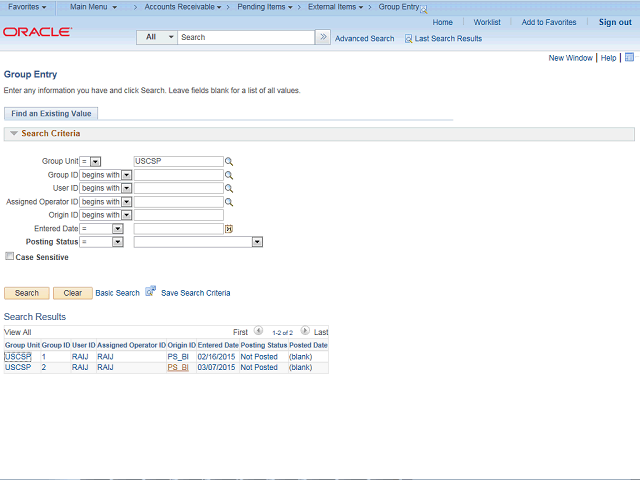Click the Group ID column header

point(56,345)
